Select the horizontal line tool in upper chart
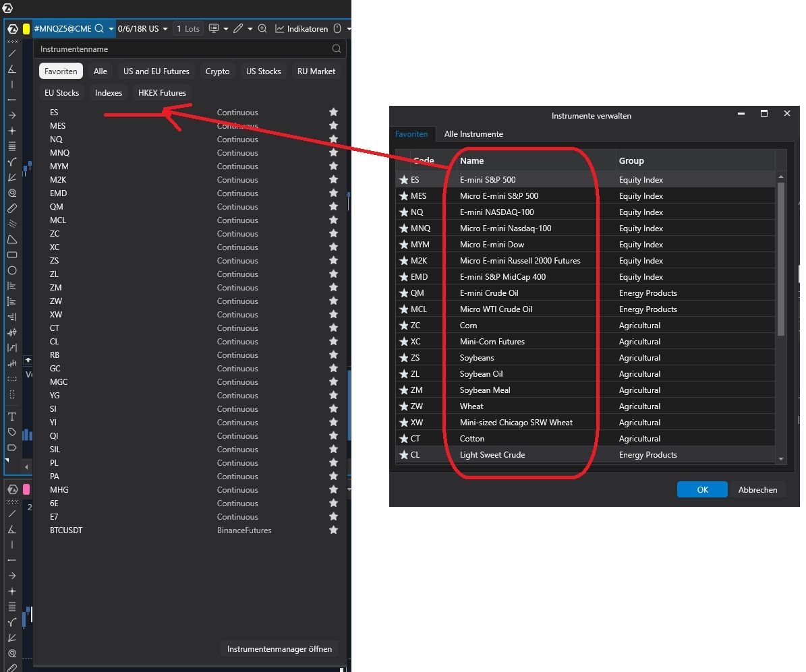 (x=12, y=100)
